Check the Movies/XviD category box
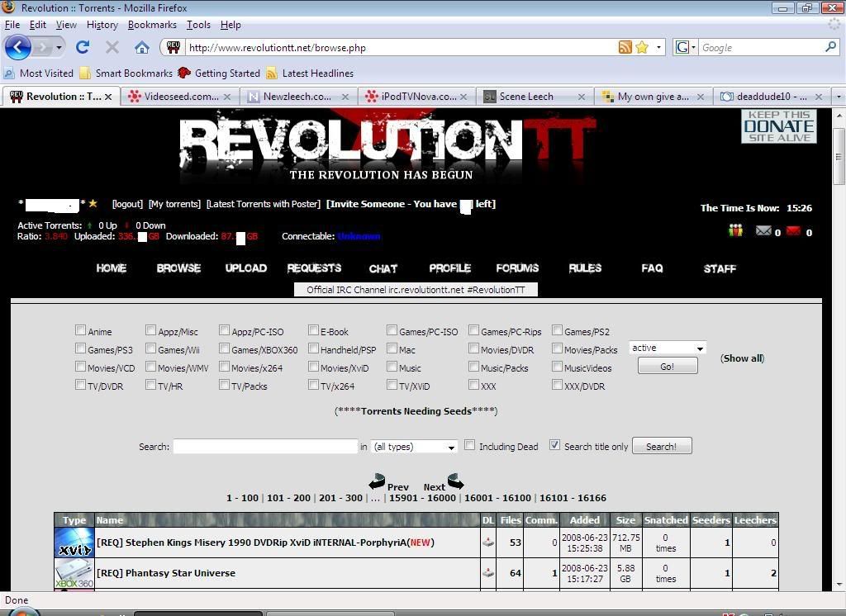Image resolution: width=846 pixels, height=616 pixels. (x=313, y=367)
